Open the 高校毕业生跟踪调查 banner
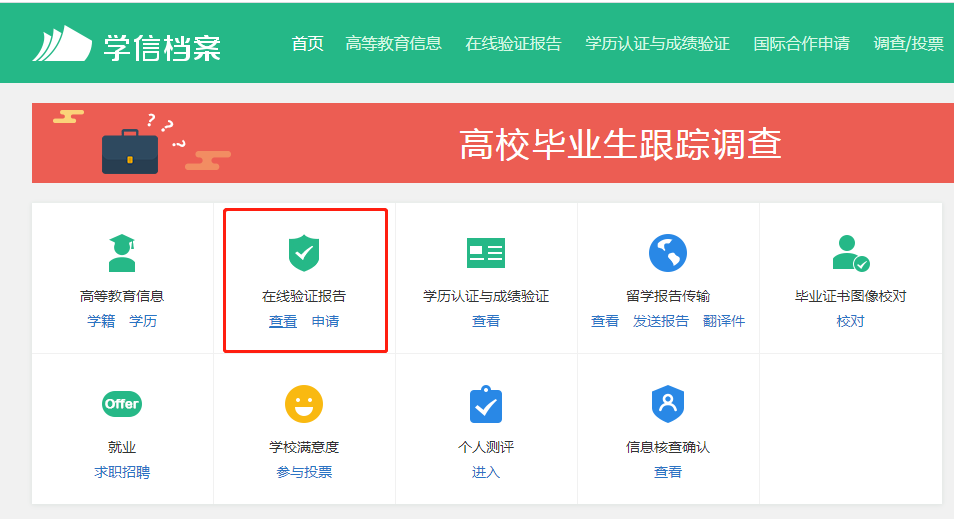Image resolution: width=954 pixels, height=519 pixels. click(x=620, y=144)
